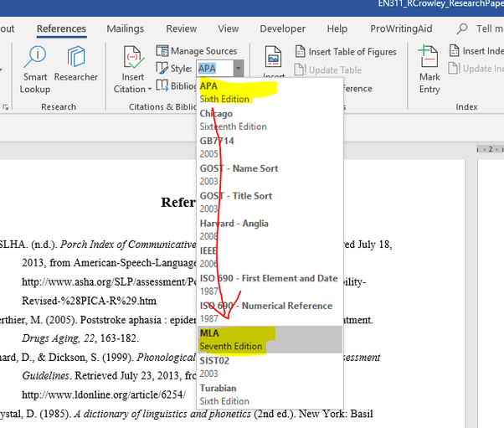Viewport: 504px width, 428px height.
Task: Click the ldonline.org article URL
Action: pyautogui.click(x=104, y=394)
